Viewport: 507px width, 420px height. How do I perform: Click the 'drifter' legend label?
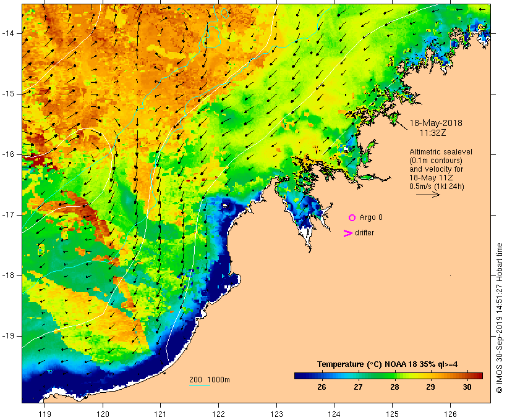coord(364,233)
